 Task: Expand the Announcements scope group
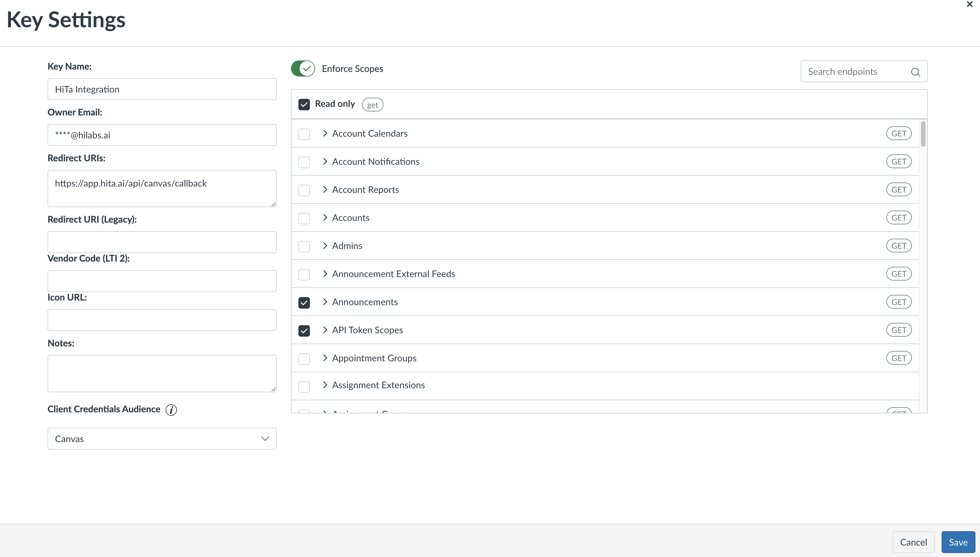325,302
